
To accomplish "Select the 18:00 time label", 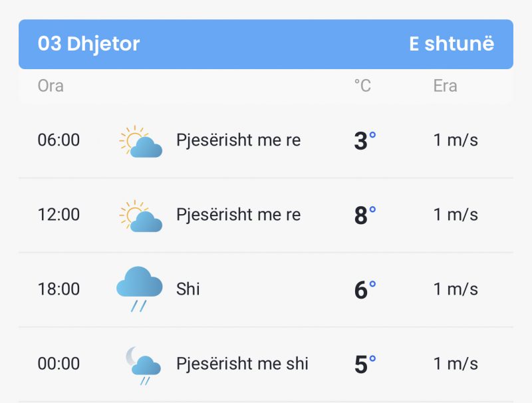I will (x=59, y=289).
